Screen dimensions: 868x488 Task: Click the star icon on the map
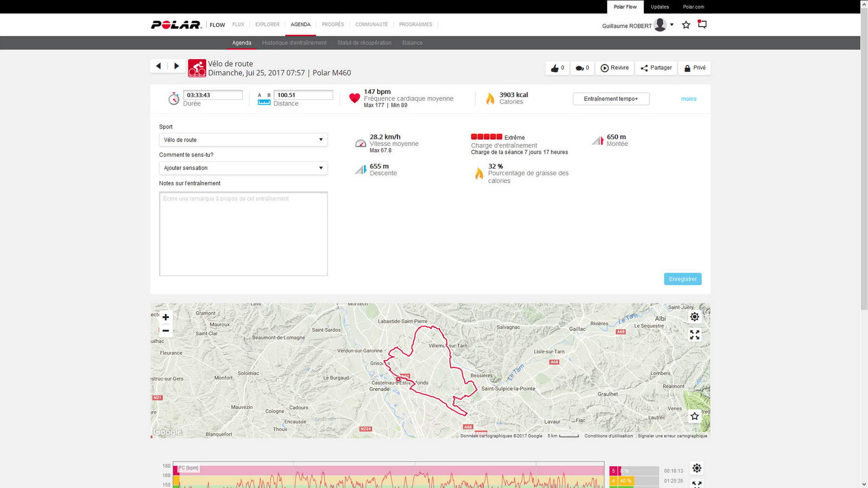[x=694, y=416]
